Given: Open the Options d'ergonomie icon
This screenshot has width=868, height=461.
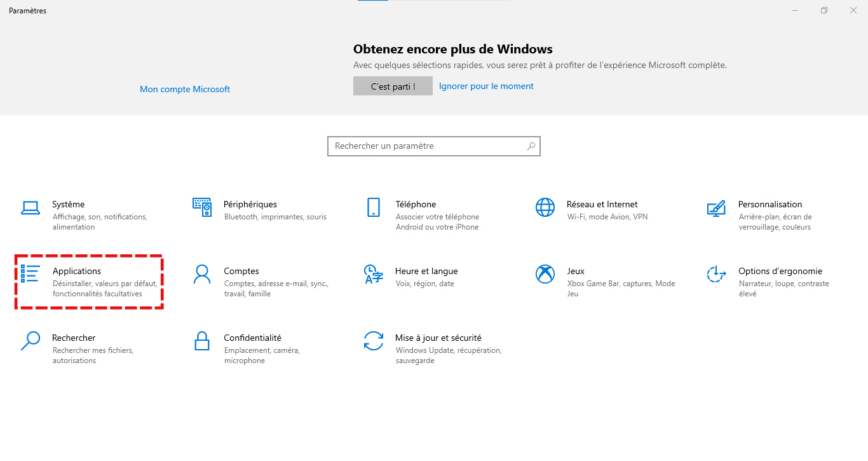Looking at the screenshot, I should coord(716,274).
